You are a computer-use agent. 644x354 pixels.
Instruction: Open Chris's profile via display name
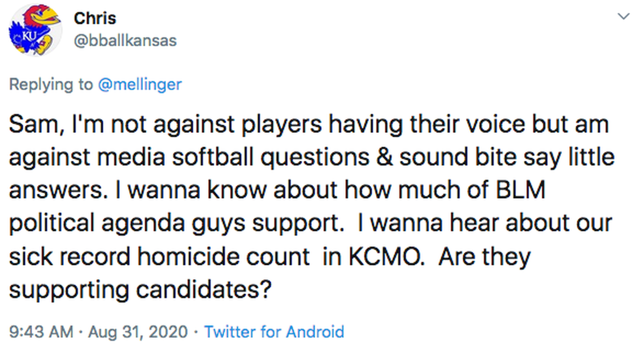point(94,18)
